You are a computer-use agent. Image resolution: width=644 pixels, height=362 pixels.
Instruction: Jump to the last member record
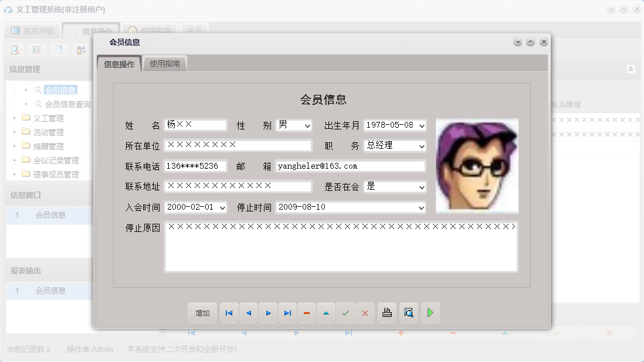287,312
